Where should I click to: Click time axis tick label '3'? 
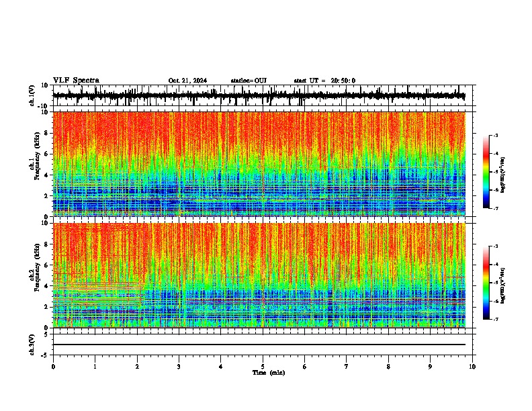pyautogui.click(x=179, y=367)
